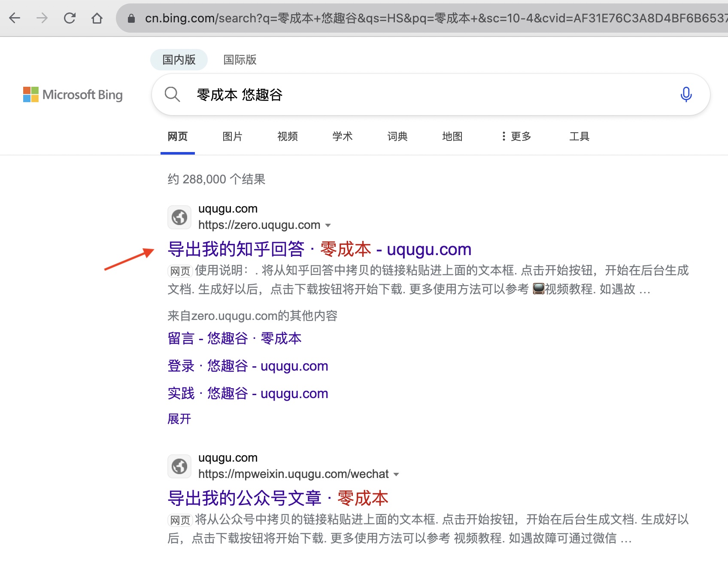The image size is (728, 566).
Task: Open link 实践 · 悠趣谷 - uqugu.com
Action: (x=248, y=393)
